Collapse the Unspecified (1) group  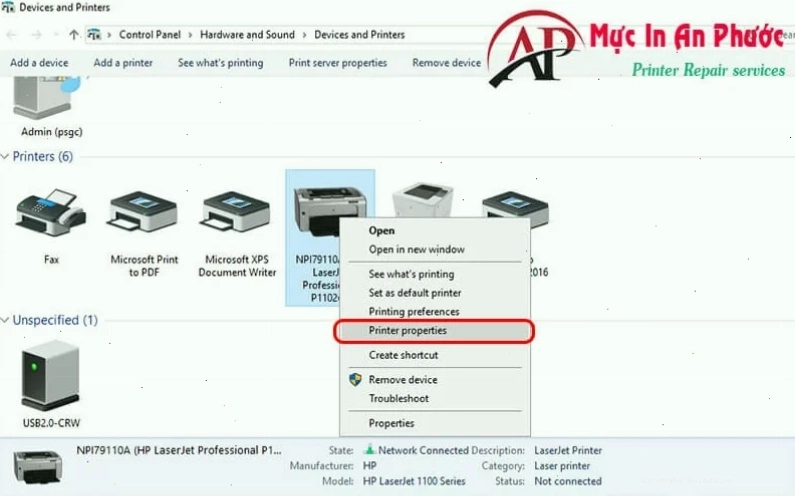click(x=5, y=320)
